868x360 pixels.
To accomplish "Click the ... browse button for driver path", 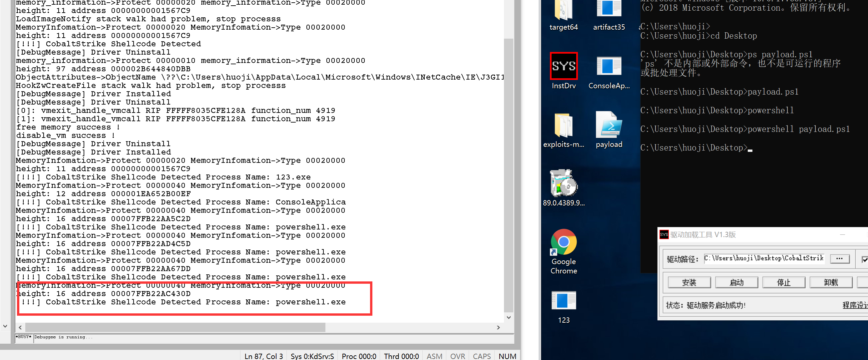I will click(x=839, y=259).
